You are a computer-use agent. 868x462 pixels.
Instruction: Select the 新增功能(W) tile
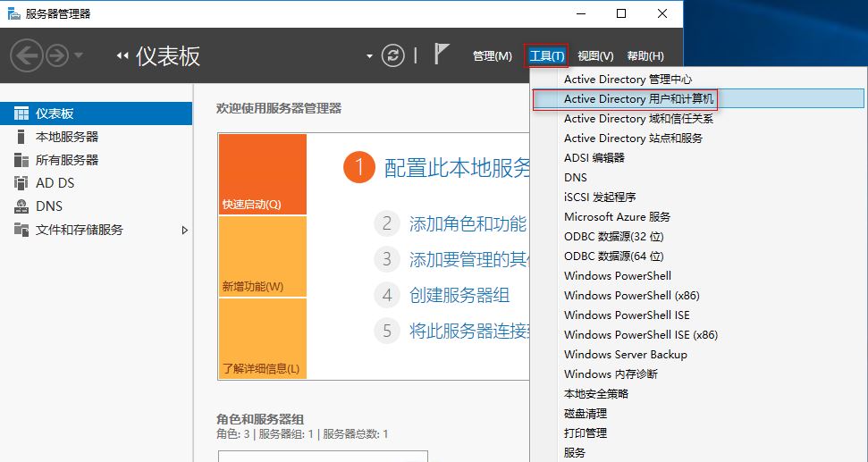click(262, 256)
